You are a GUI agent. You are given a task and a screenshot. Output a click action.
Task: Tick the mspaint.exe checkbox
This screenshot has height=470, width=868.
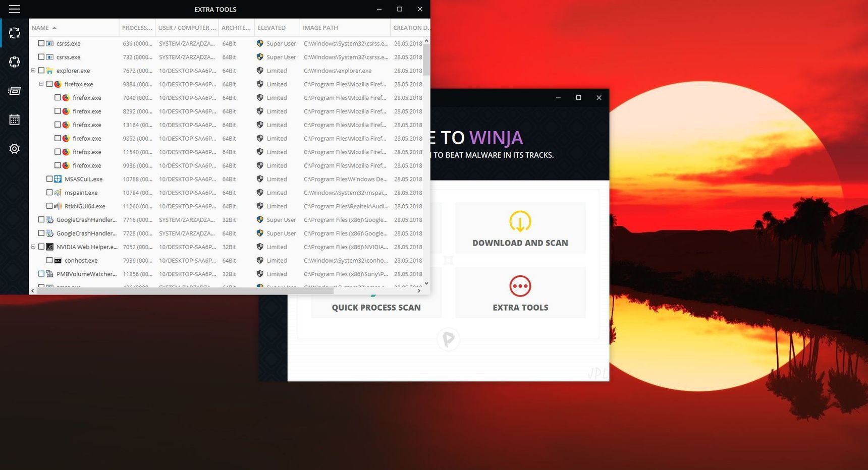tap(49, 193)
